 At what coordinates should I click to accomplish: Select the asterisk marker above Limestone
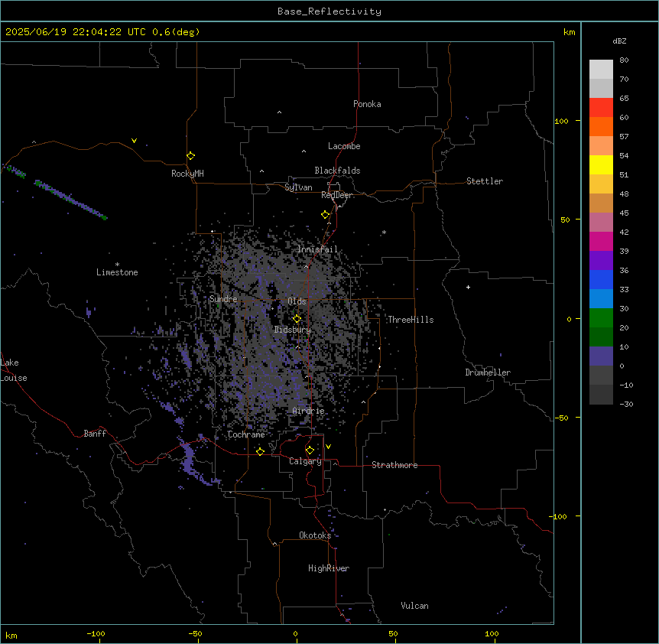117,265
